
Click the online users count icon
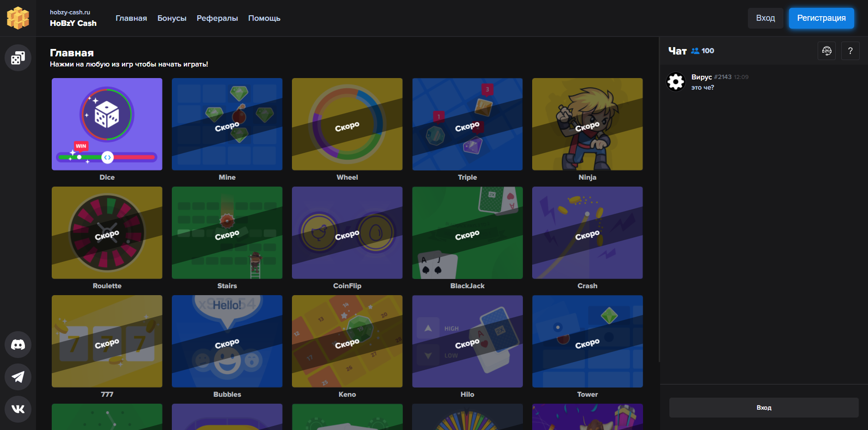click(x=695, y=51)
